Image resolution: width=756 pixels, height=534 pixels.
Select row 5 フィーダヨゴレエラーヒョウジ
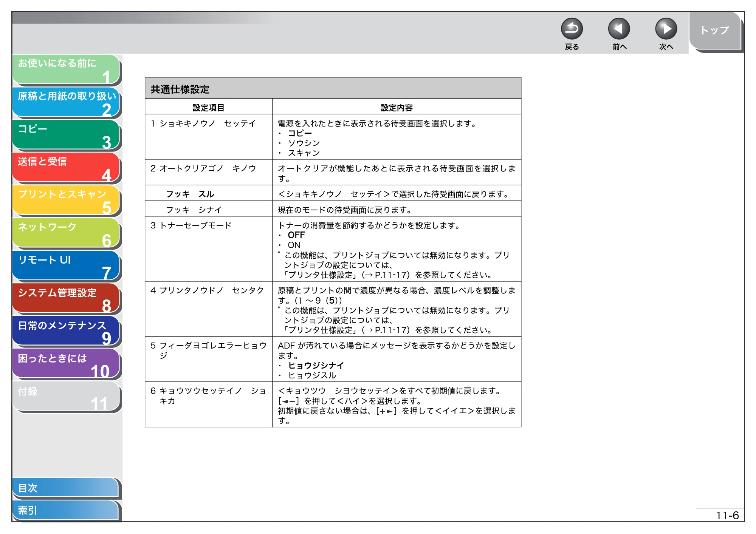pos(209,350)
